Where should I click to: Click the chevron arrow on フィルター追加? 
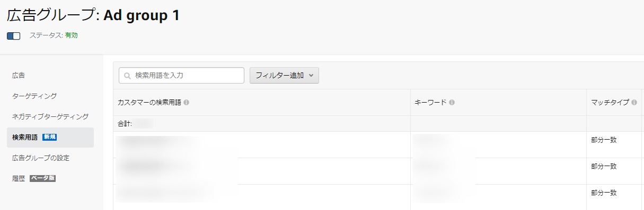click(x=311, y=76)
